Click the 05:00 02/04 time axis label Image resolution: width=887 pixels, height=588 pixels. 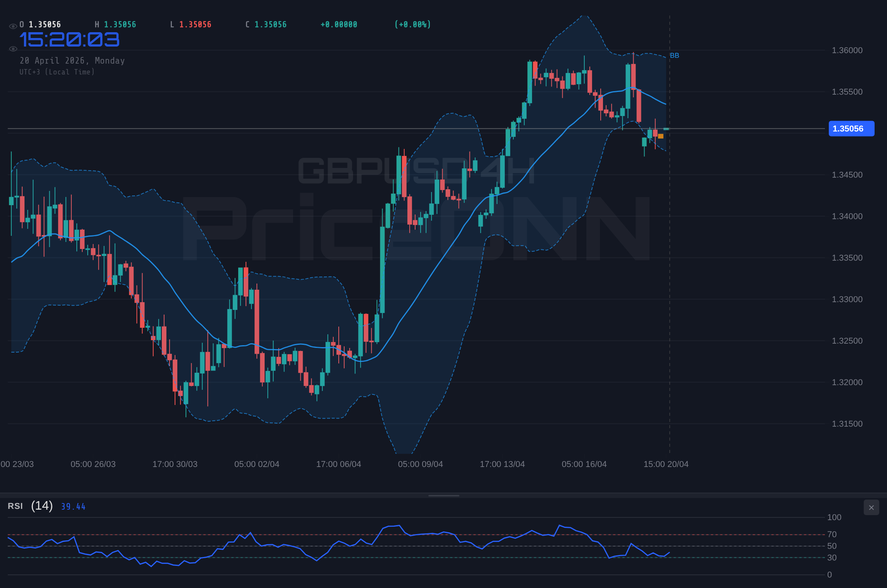(257, 464)
